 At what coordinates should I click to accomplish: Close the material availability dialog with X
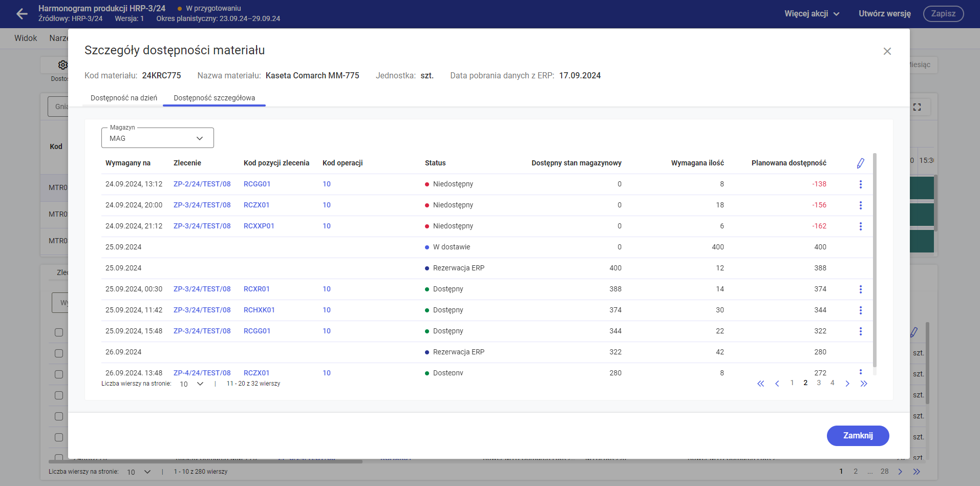pos(887,51)
